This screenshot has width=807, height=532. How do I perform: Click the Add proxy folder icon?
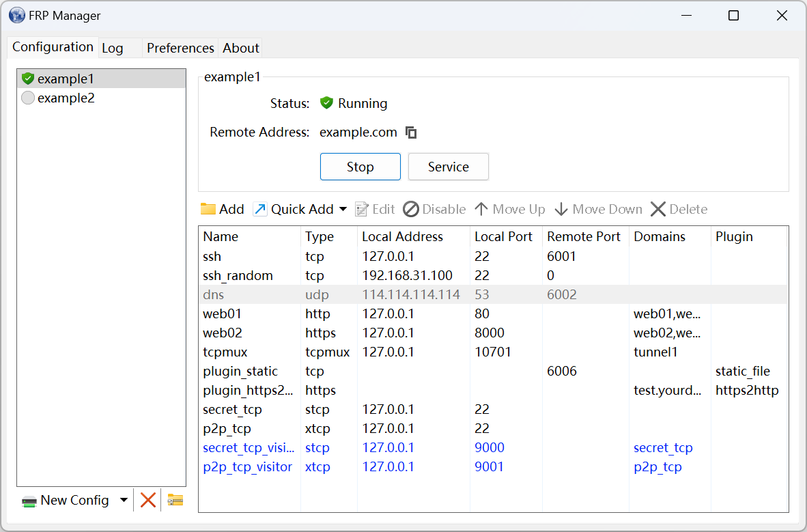coord(208,209)
